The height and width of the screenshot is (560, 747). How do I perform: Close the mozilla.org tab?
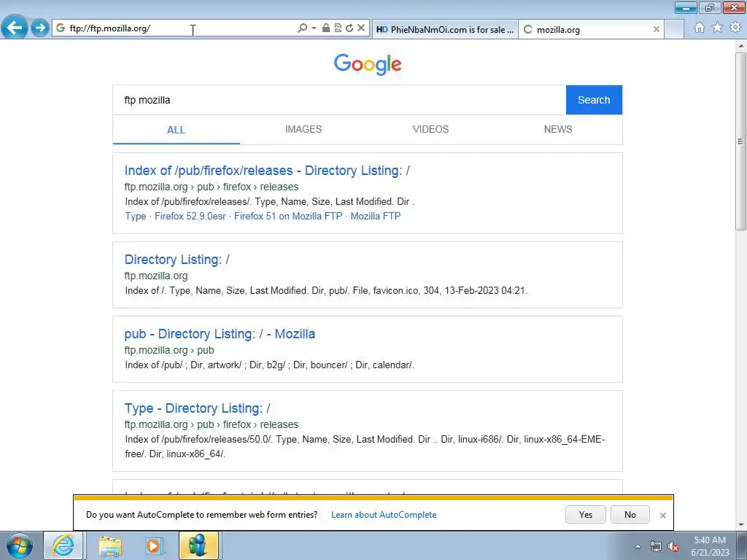point(656,29)
